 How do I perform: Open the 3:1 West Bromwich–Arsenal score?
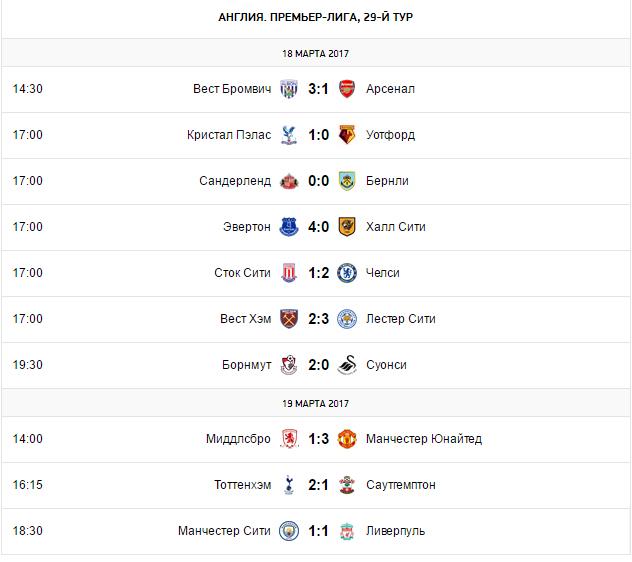[318, 89]
